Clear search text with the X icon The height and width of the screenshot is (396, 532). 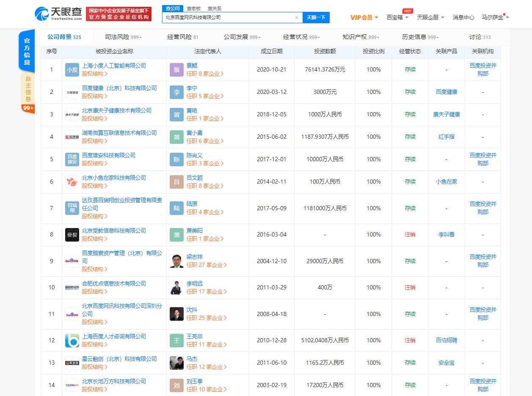point(296,18)
